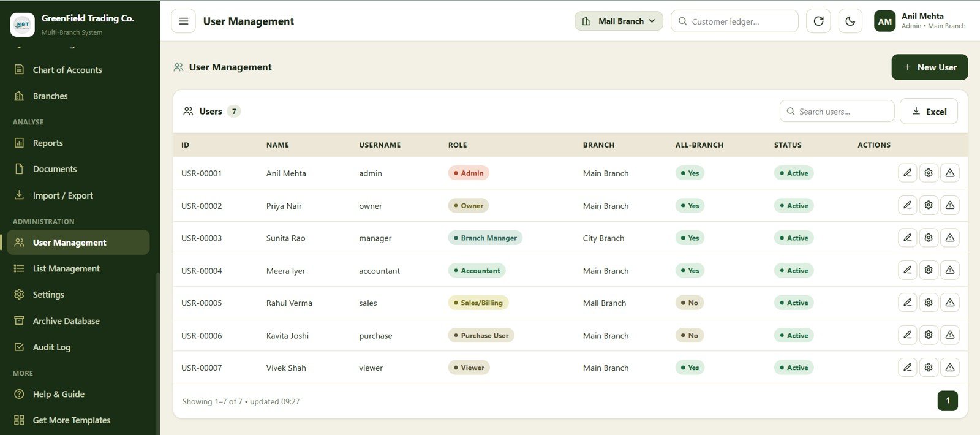Export users with the Excel button

point(929,112)
